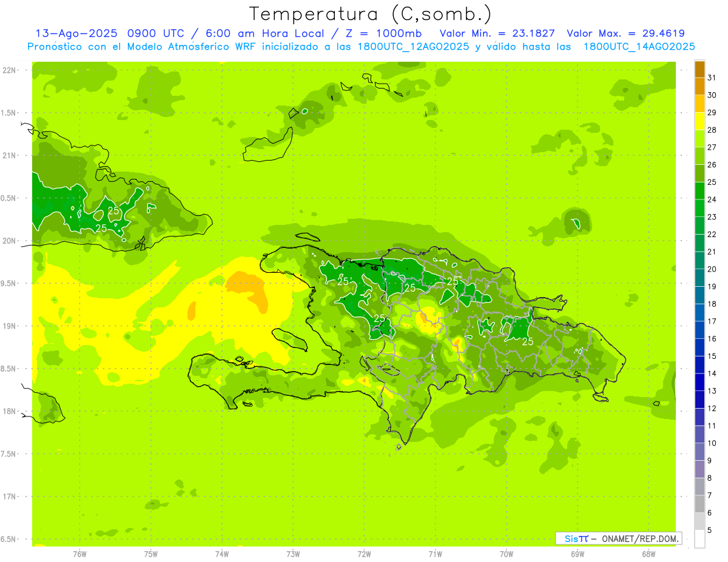728x562 pixels.
Task: Click the legend value "5"
Action: [x=710, y=530]
